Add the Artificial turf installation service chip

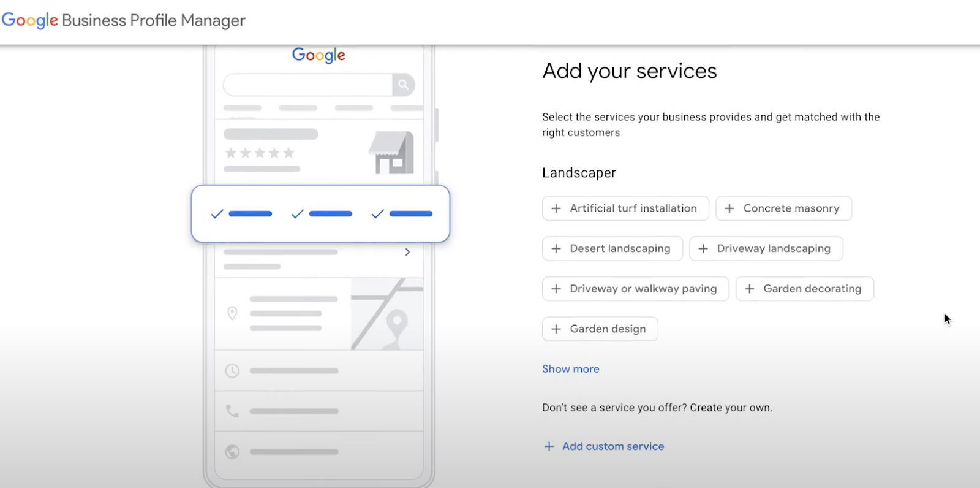coord(625,208)
